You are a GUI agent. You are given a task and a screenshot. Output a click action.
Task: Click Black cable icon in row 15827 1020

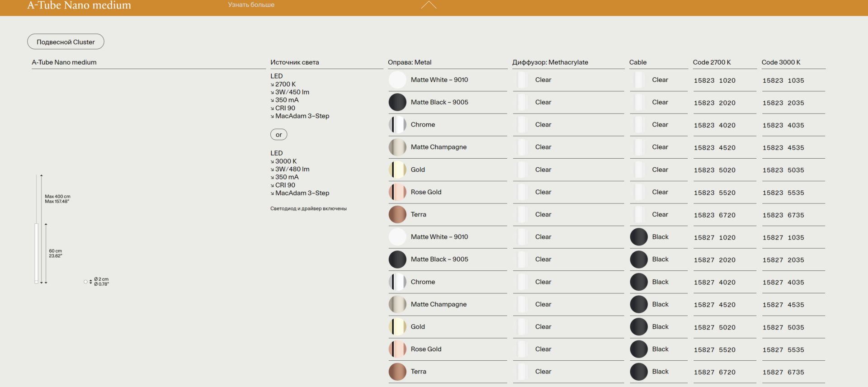tap(639, 237)
